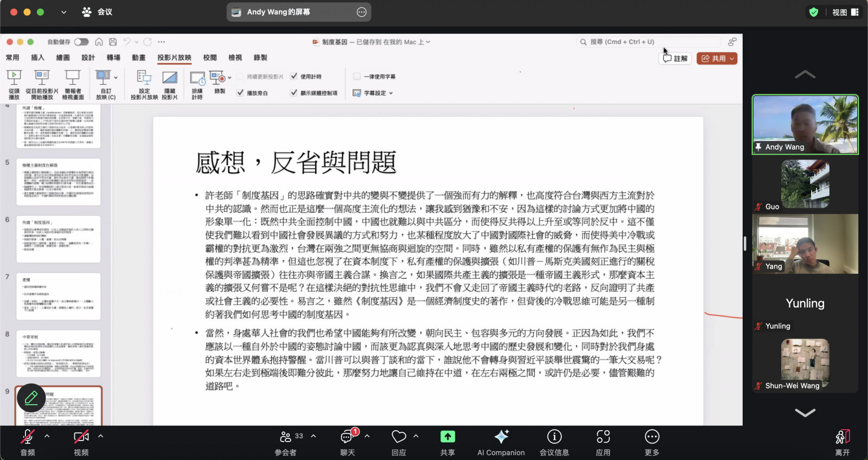Open the chat panel

(x=347, y=437)
